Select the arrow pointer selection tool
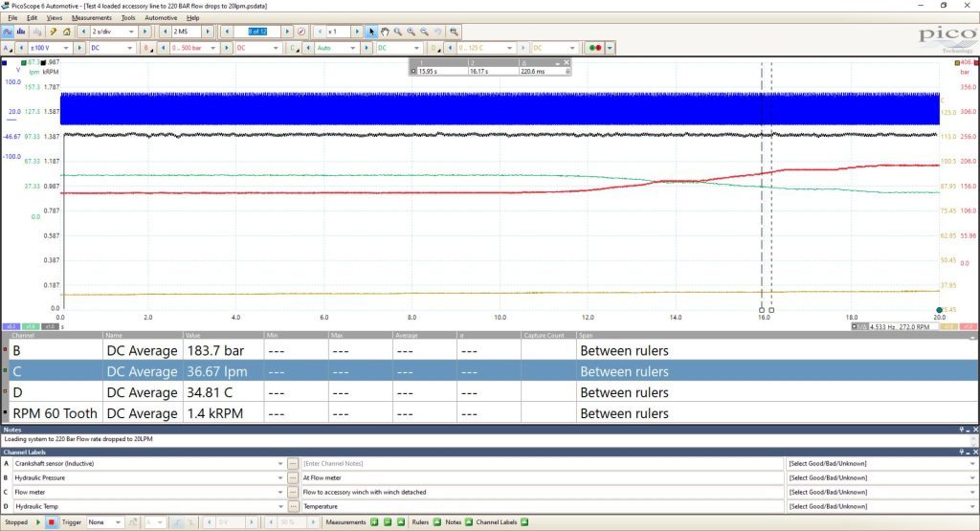 [372, 32]
